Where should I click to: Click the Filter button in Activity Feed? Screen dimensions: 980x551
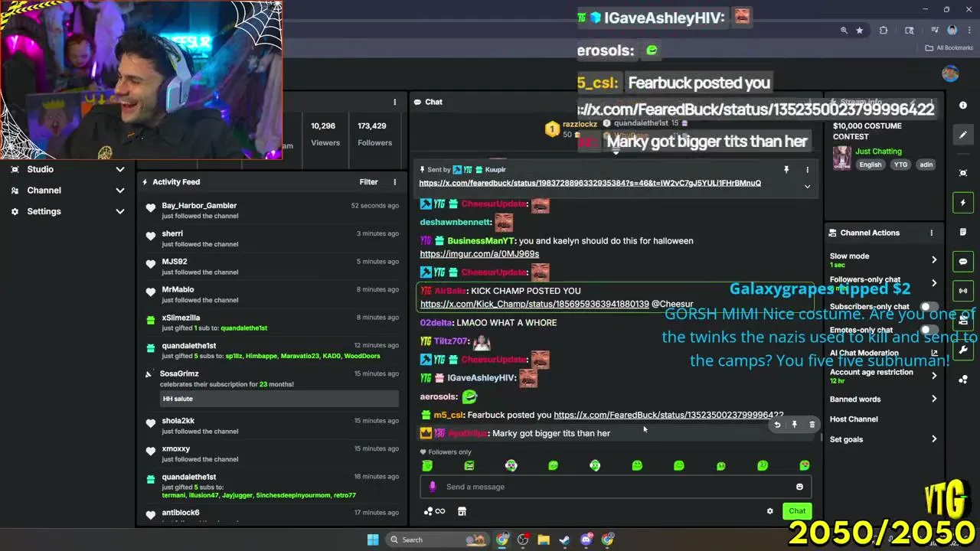369,182
